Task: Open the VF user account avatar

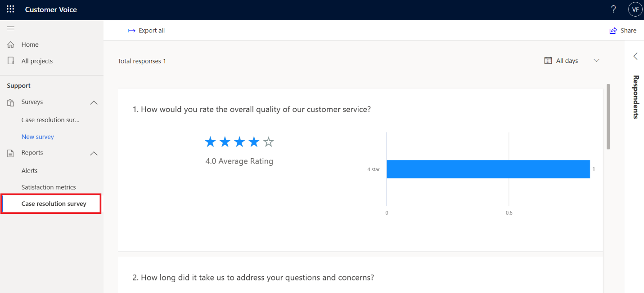Action: tap(635, 9)
